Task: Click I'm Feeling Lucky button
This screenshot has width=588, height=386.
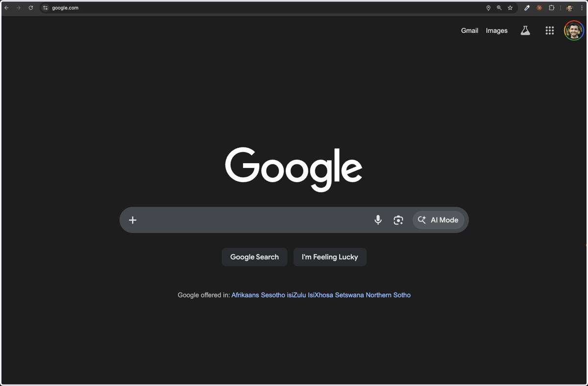Action: click(x=330, y=257)
